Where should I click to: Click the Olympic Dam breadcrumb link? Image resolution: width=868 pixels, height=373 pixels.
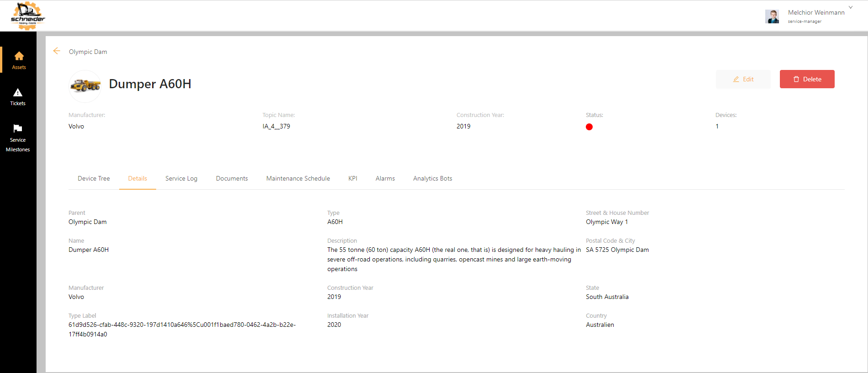(x=88, y=52)
